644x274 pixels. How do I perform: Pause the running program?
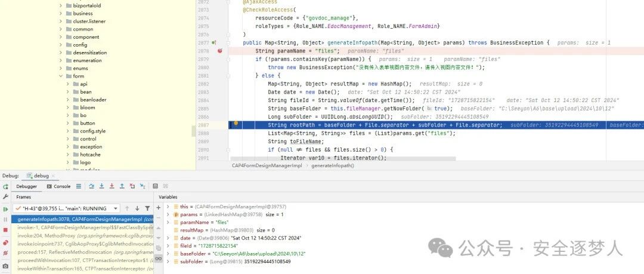5,219
